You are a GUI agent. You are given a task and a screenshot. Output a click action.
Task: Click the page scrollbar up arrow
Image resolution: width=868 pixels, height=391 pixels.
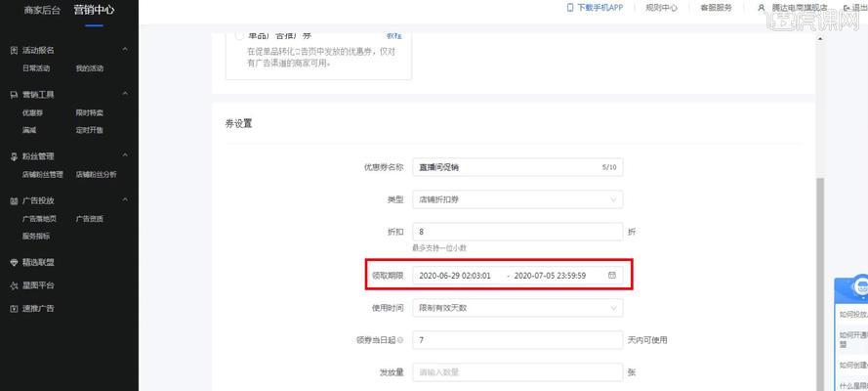pos(820,39)
